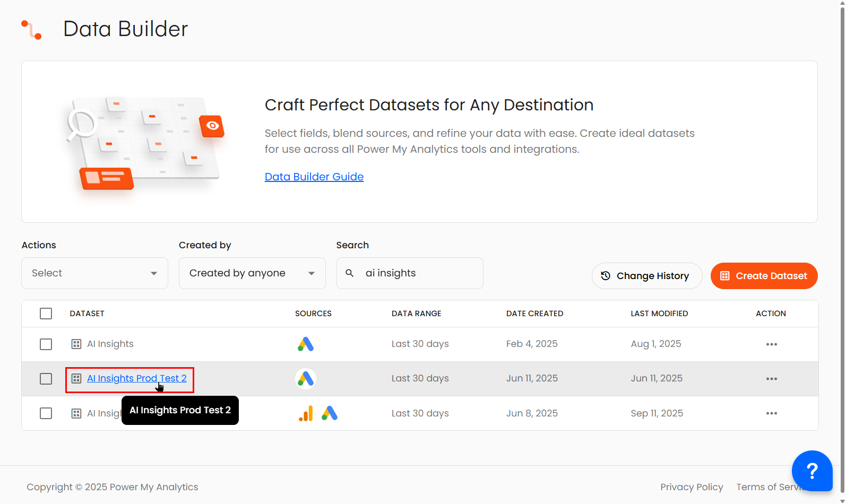Check the AI Insights dataset checkbox
Screen dimensions: 846x504
(46, 344)
